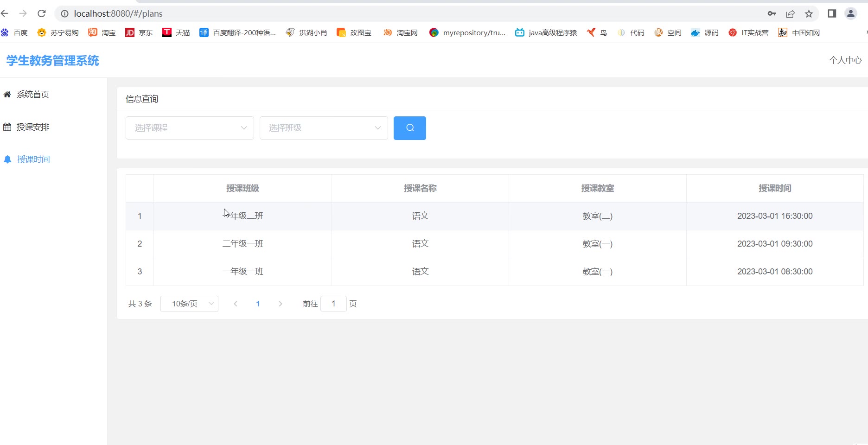The height and width of the screenshot is (445, 868).
Task: Click the blue search magnifier button
Action: [x=409, y=128]
